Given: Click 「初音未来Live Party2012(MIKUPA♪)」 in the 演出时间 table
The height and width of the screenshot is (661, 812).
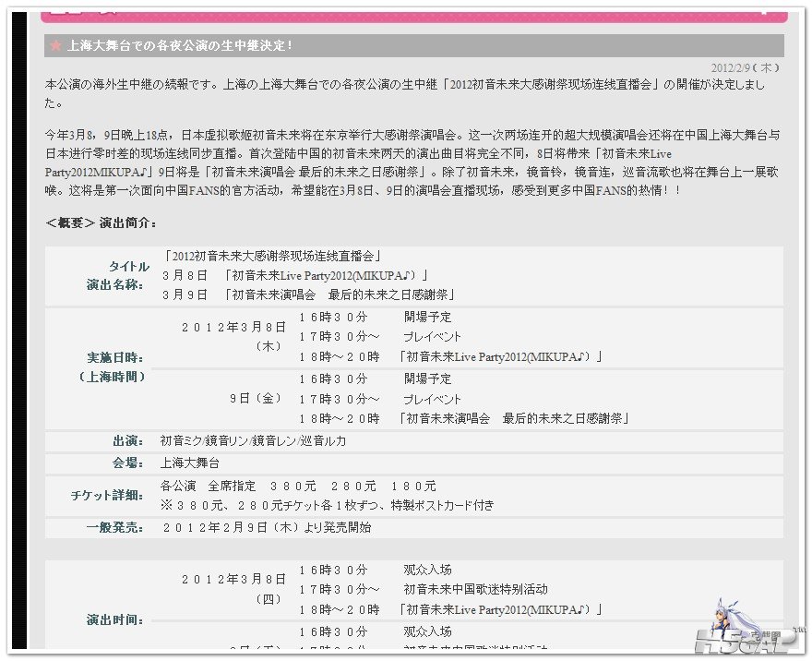Looking at the screenshot, I should 500,609.
